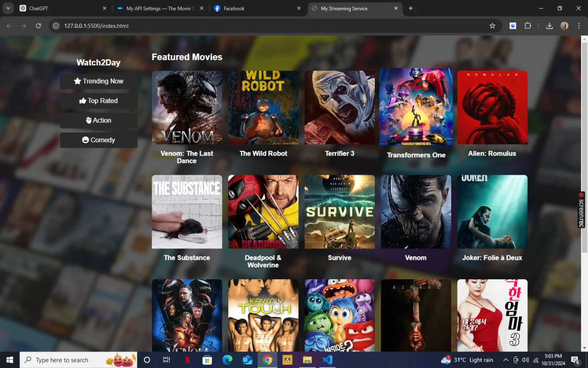Select the My Streaming Service tab
588x368 pixels.
pos(355,9)
